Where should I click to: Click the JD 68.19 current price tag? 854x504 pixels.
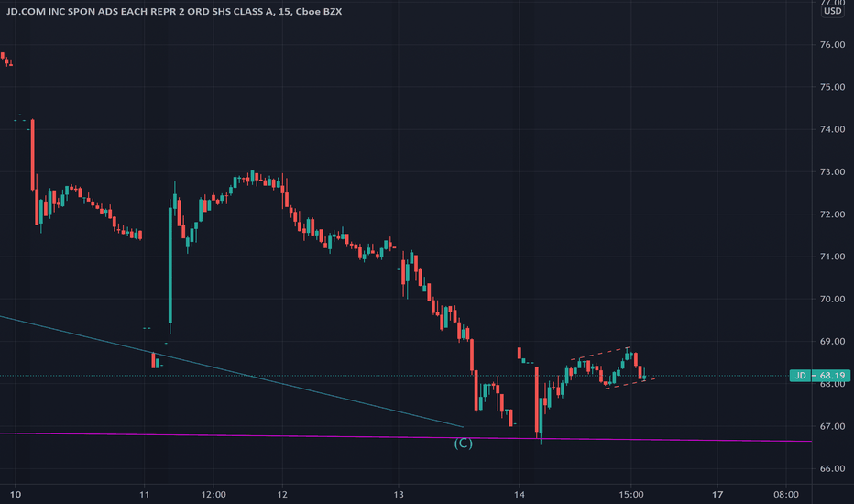pyautogui.click(x=820, y=376)
